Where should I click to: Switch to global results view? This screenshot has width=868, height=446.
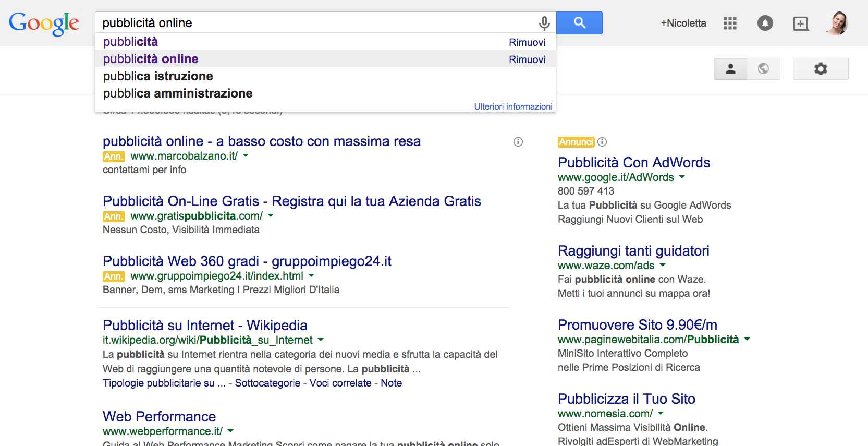tap(763, 69)
